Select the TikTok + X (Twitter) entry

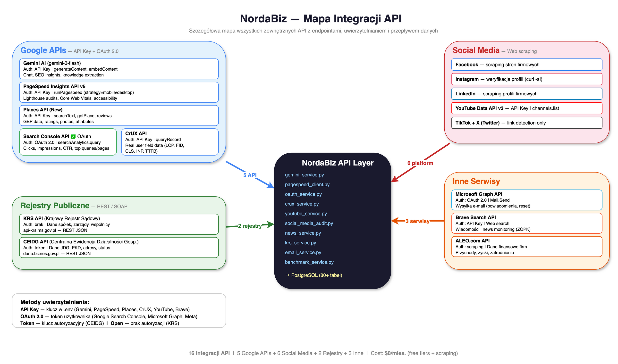(527, 123)
